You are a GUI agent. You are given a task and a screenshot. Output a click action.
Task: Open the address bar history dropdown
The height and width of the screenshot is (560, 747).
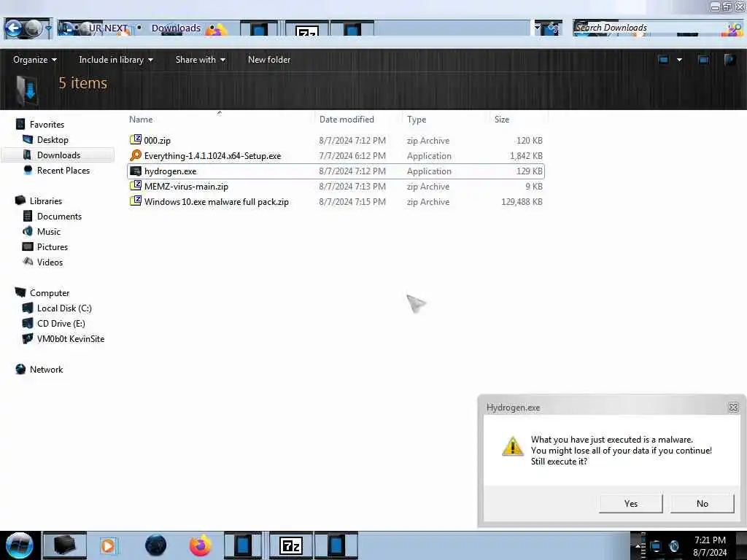[538, 28]
